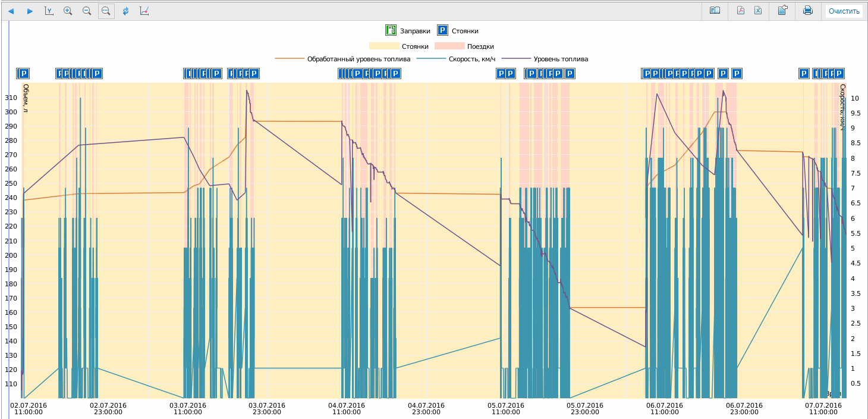The height and width of the screenshot is (419, 868).
Task: Toggle the blue Стоянки markers legend entry
Action: pyautogui.click(x=442, y=31)
